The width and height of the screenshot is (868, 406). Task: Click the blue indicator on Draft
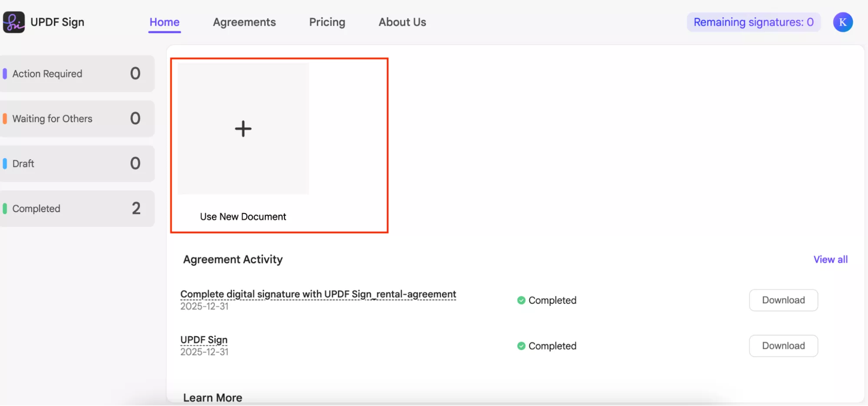(x=5, y=163)
